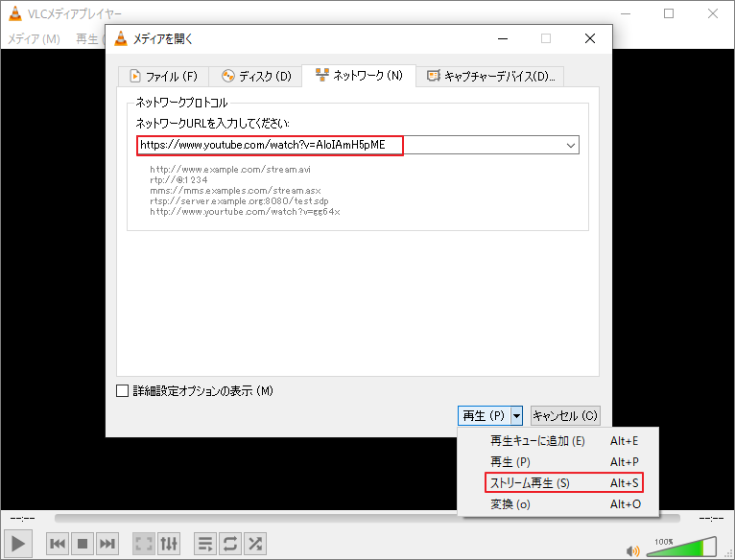Click VLC cone icon in dialog title
The image size is (735, 560).
(121, 38)
